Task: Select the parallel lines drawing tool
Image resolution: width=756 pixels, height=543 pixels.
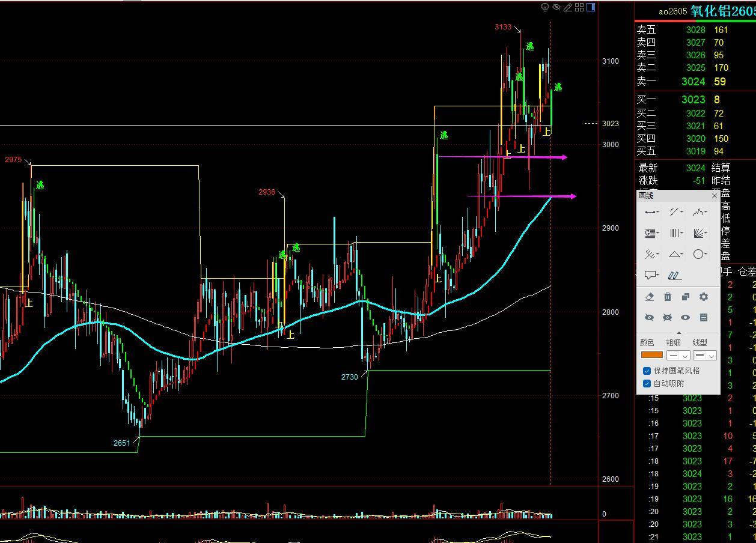Action: [676, 212]
